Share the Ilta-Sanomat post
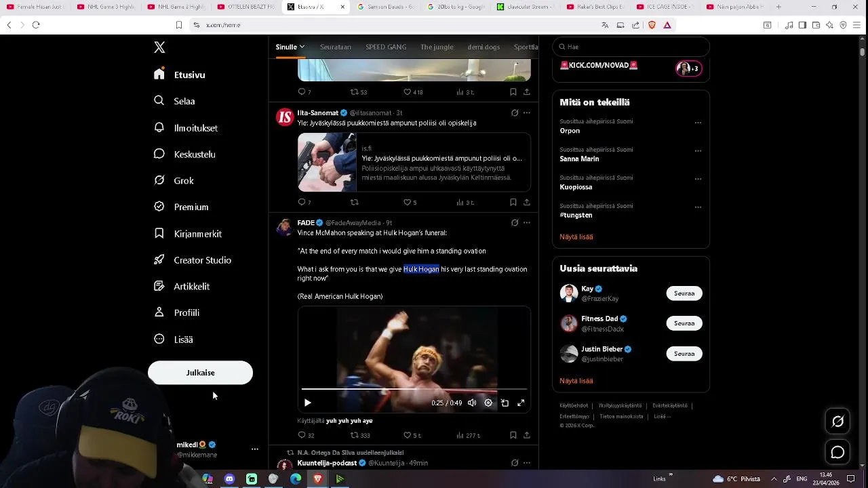This screenshot has width=868, height=488. [x=526, y=202]
